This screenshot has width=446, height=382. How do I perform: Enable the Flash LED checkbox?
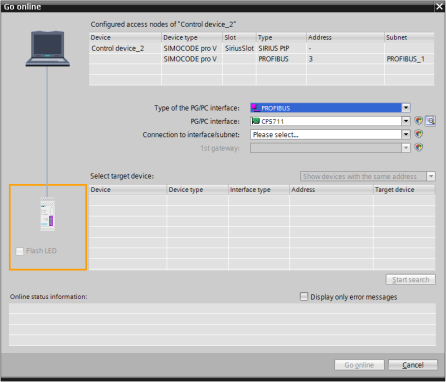point(20,251)
